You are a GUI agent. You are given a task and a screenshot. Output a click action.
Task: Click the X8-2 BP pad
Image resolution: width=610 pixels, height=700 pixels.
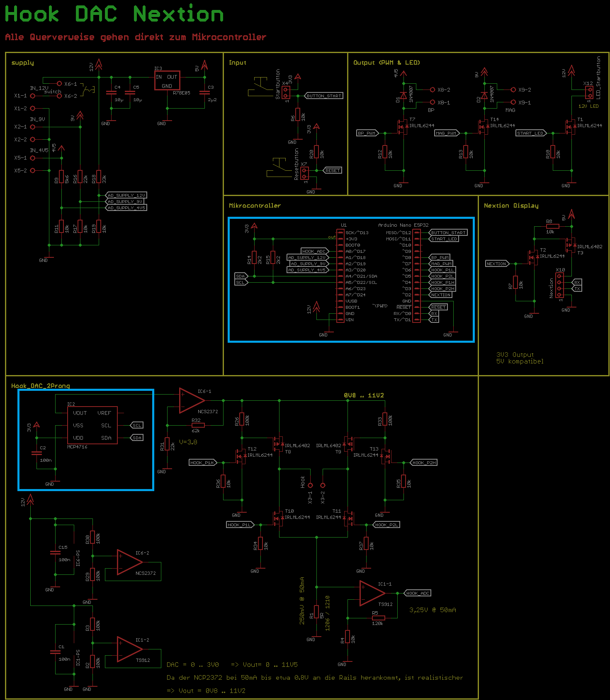click(x=433, y=90)
